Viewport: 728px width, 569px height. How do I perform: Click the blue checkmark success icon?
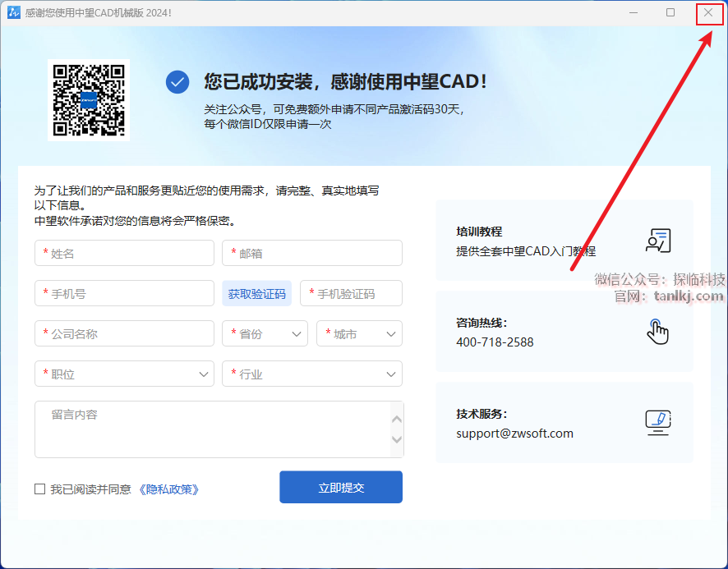pos(177,82)
